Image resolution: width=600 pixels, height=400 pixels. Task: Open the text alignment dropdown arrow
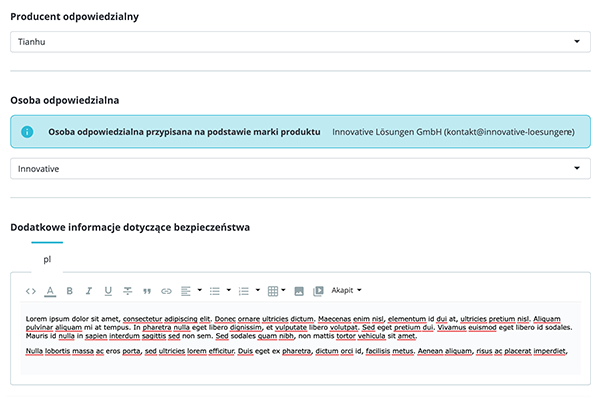tap(199, 290)
